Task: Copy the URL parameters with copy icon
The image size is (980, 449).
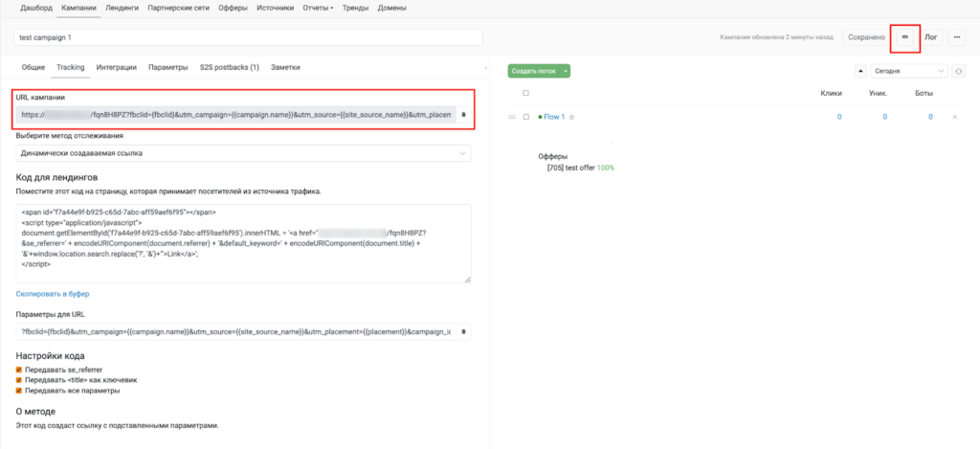Action: pyautogui.click(x=464, y=331)
